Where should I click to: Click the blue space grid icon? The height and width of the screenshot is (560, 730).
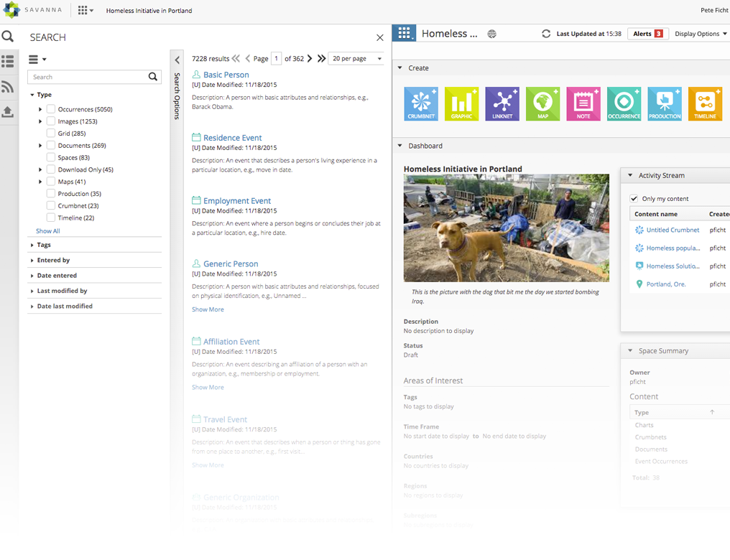pos(404,33)
